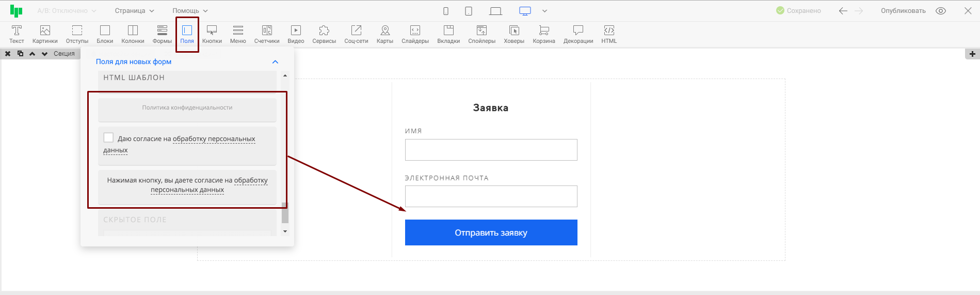Click the Кнопки (Buttons) toolbar icon
Image resolution: width=980 pixels, height=295 pixels.
click(212, 34)
